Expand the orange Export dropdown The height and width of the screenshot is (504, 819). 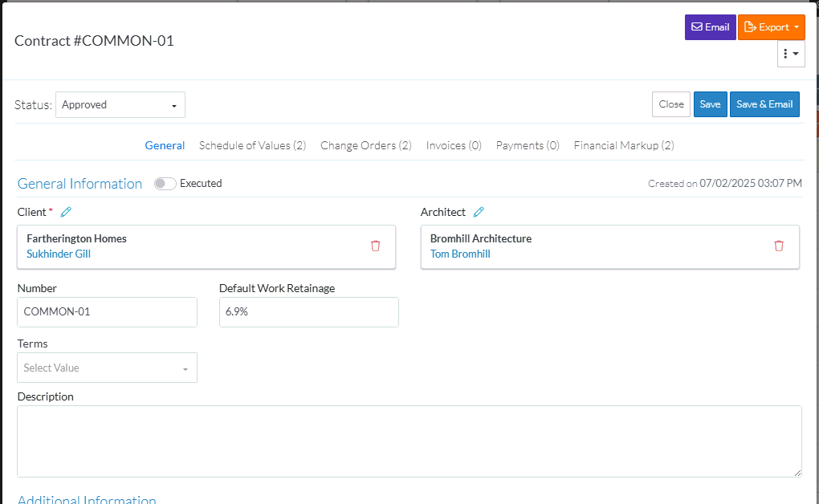tap(771, 27)
